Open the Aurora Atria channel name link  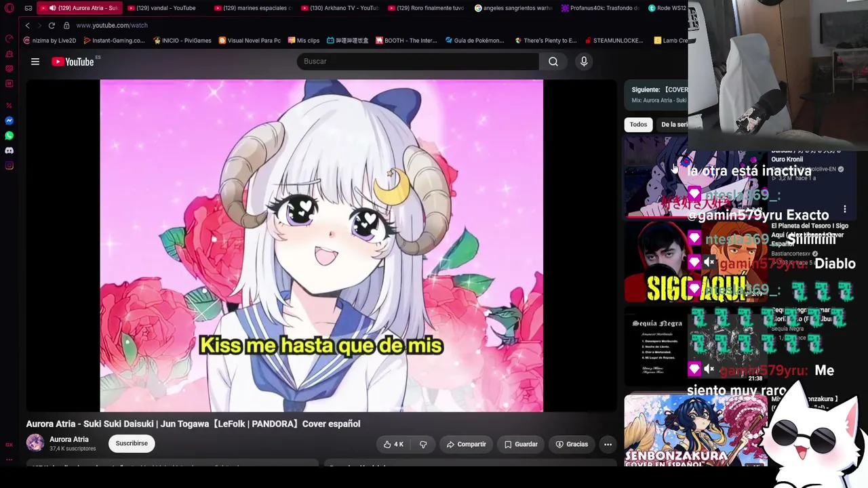[69, 439]
